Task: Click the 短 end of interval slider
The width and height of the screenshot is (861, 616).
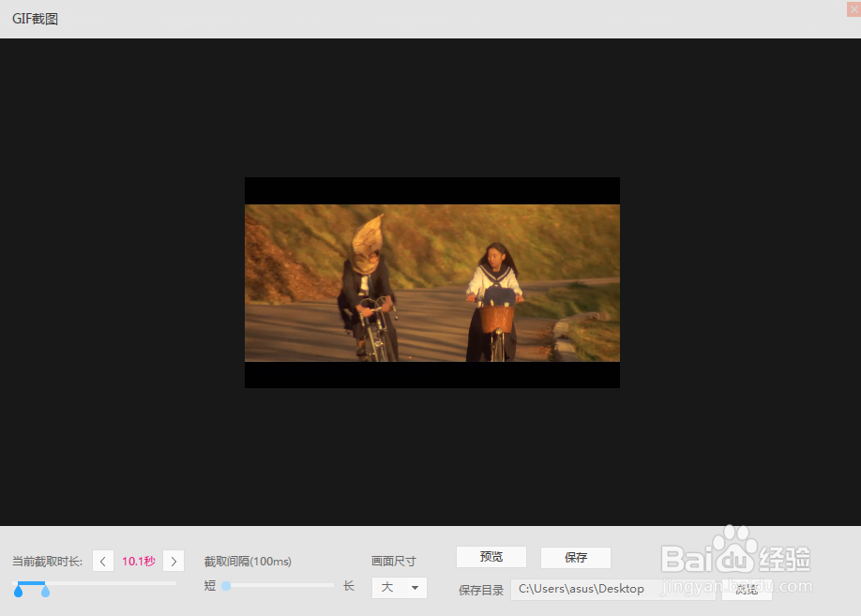Action: pos(210,586)
